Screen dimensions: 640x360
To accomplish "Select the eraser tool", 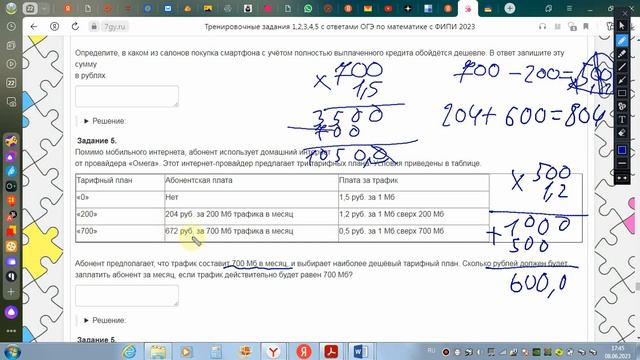I will click(x=622, y=133).
